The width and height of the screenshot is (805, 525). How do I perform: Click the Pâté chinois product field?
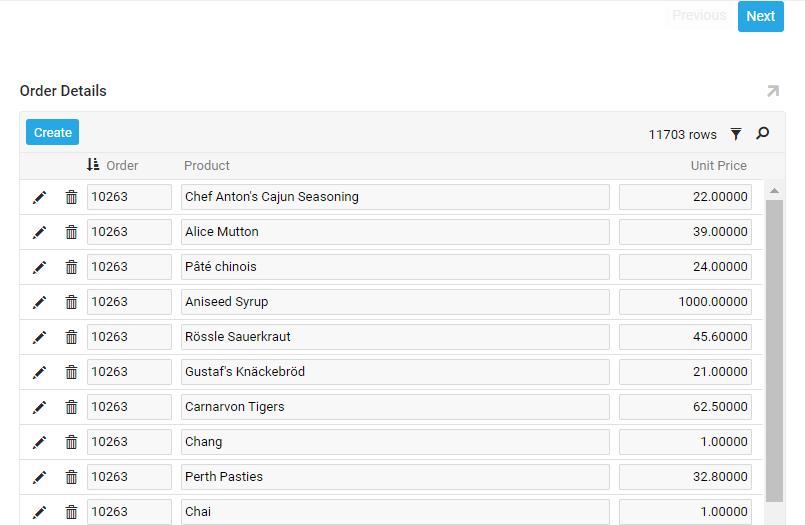pos(395,267)
